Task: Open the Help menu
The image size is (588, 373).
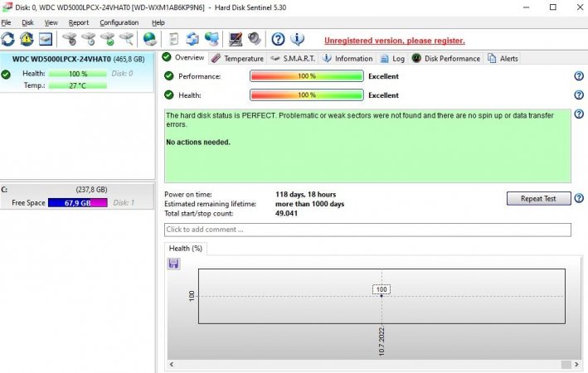Action: coord(158,22)
